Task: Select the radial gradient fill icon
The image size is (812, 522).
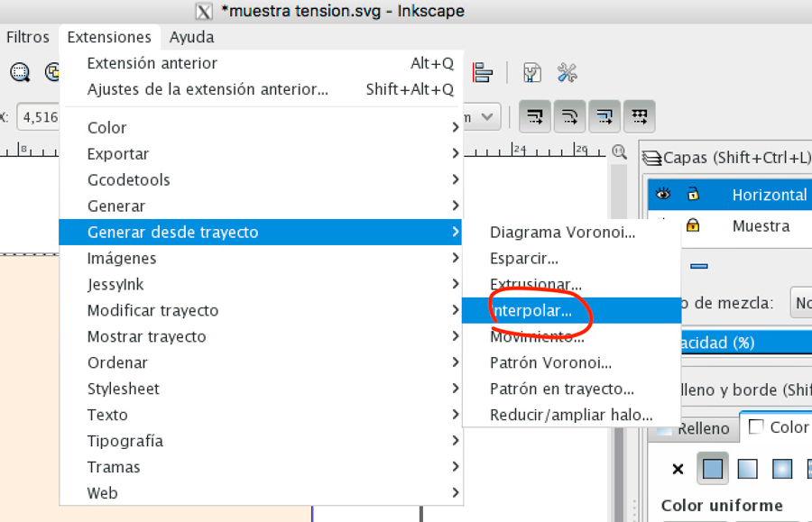Action: [782, 469]
